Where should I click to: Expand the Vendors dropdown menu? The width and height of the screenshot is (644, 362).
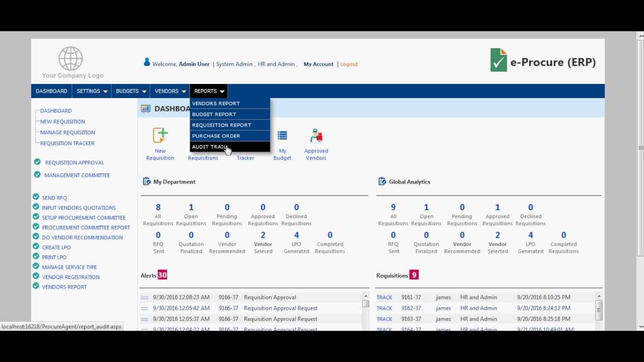pos(170,91)
